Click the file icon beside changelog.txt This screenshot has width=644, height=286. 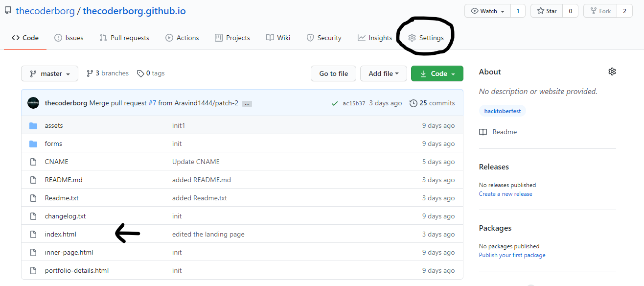click(x=33, y=216)
